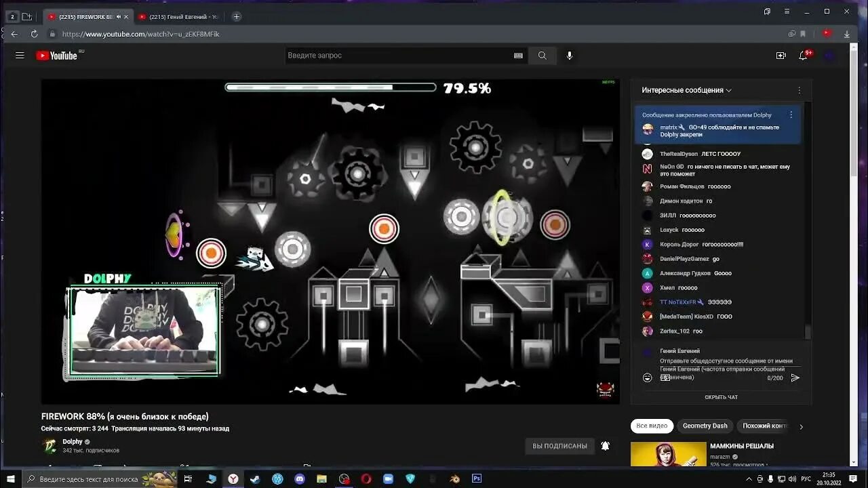This screenshot has width=868, height=488.
Task: Toggle the notification bell for Dolphy channel
Action: tap(606, 446)
